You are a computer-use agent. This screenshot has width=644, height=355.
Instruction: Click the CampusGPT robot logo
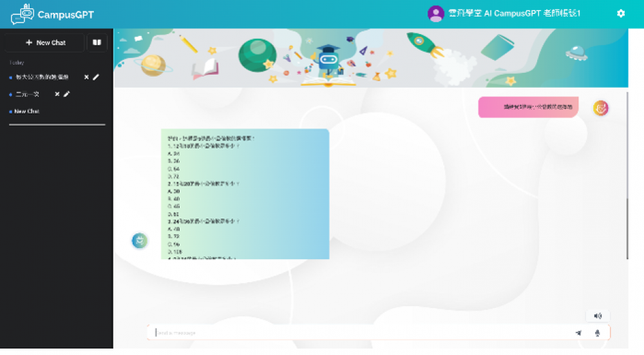click(x=22, y=14)
